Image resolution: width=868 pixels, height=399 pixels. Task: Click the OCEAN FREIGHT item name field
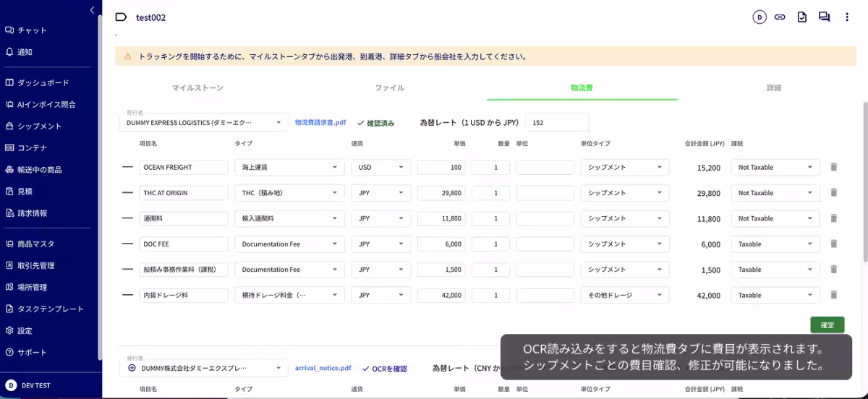(184, 168)
